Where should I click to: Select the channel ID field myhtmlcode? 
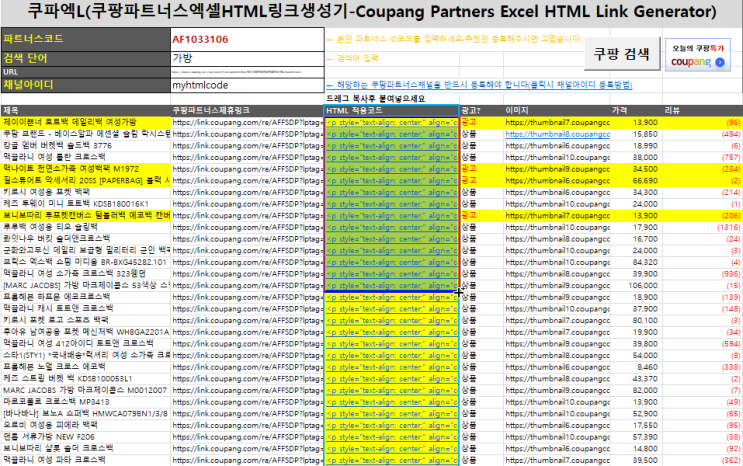pos(247,85)
